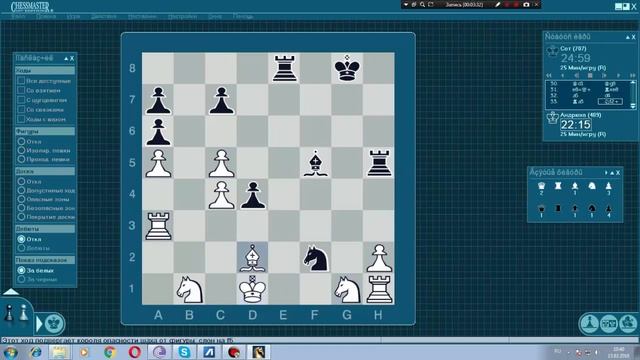Click the Chessmaster knight taskbar icon

tap(258, 352)
